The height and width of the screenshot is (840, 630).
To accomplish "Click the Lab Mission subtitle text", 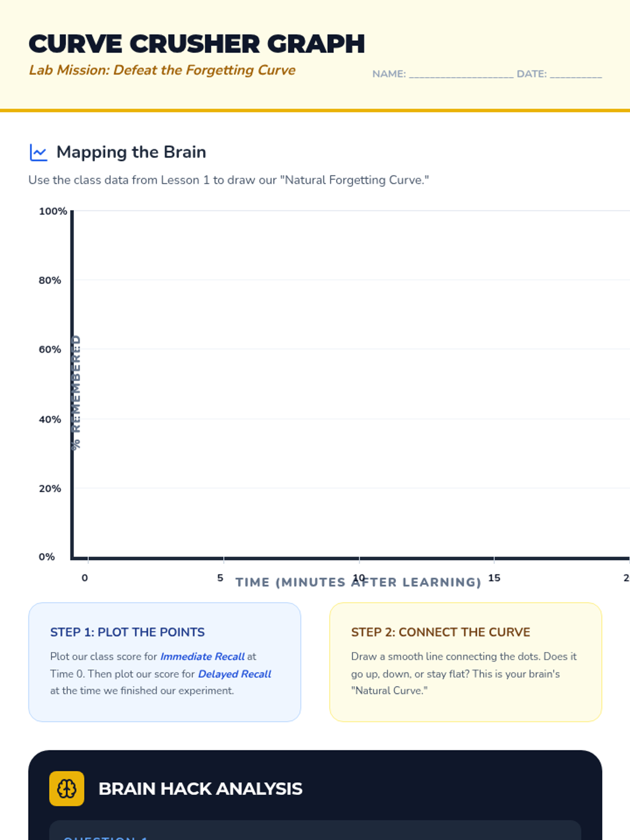I will (x=162, y=70).
